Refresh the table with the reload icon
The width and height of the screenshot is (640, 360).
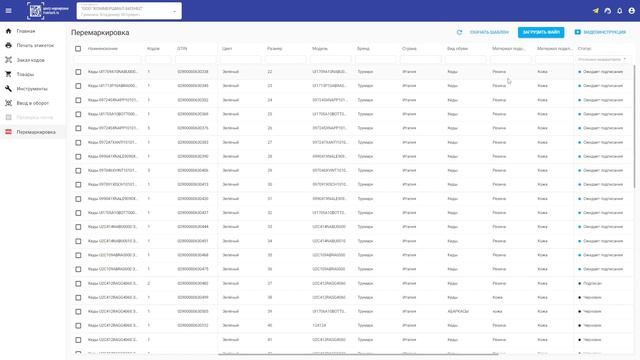[459, 32]
